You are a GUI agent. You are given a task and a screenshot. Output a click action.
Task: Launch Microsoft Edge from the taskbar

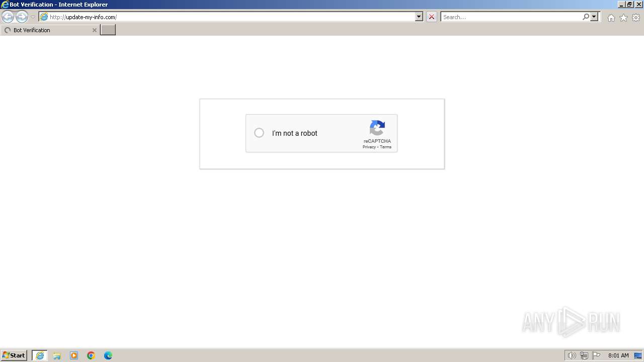click(108, 355)
